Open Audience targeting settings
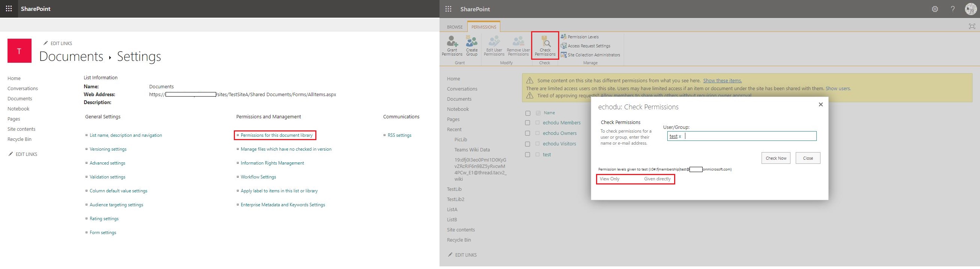This screenshot has height=269, width=980. pyautogui.click(x=116, y=205)
